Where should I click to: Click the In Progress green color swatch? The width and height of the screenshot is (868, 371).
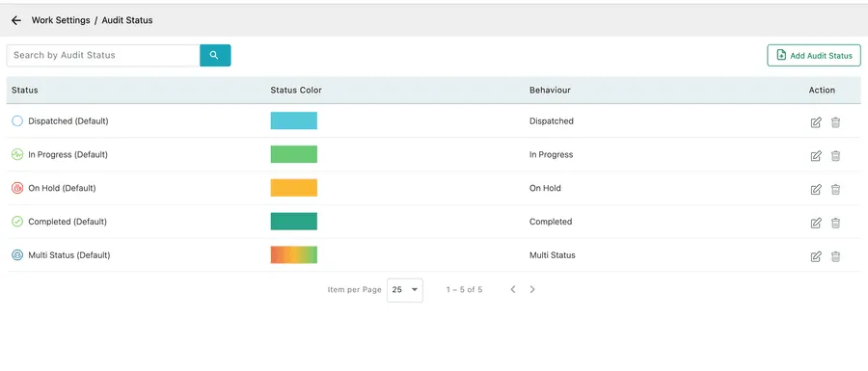tap(294, 154)
